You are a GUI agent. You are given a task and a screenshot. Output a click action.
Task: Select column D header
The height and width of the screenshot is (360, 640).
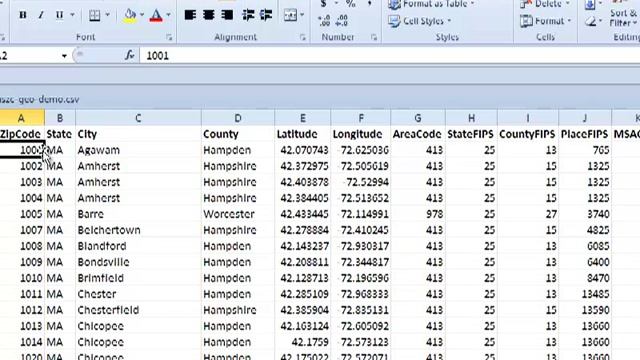click(x=238, y=118)
